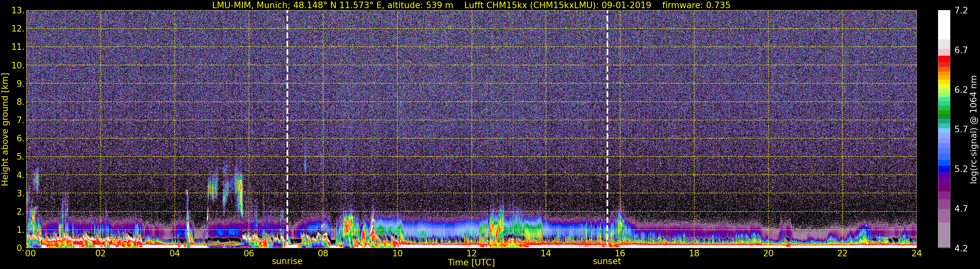This screenshot has height=269, width=980.
Task: Click the time axis tick label 22
Action: pos(842,253)
